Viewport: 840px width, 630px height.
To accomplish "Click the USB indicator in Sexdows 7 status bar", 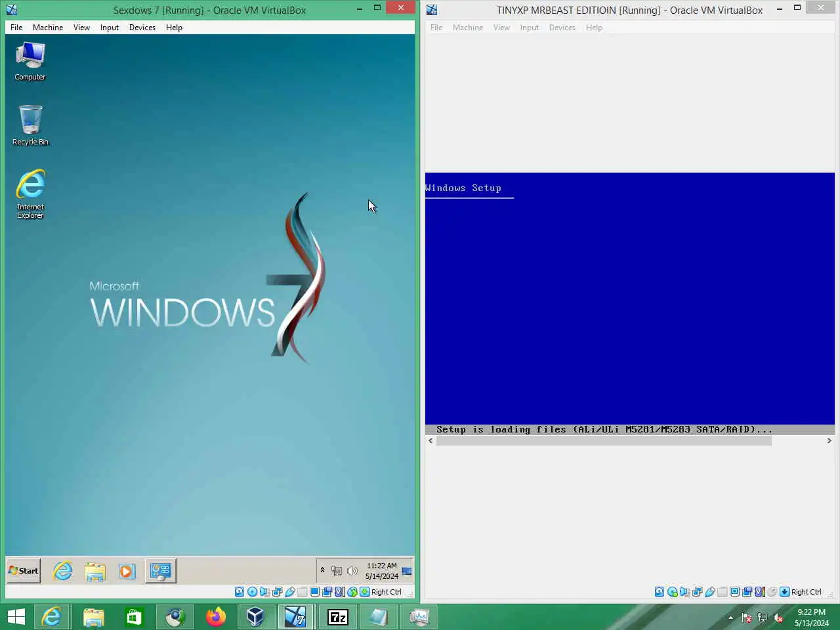I will [x=289, y=592].
